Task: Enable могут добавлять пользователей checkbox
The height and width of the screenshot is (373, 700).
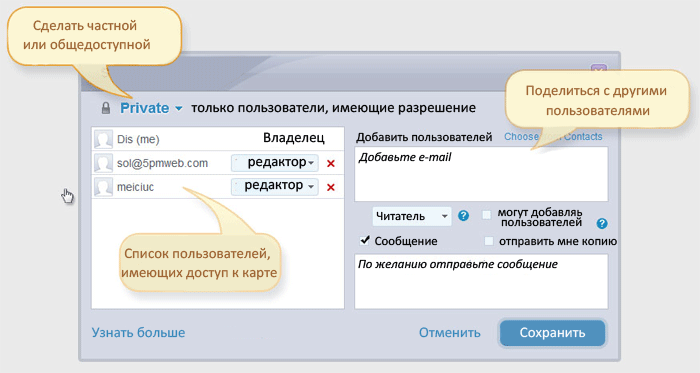Action: click(487, 215)
